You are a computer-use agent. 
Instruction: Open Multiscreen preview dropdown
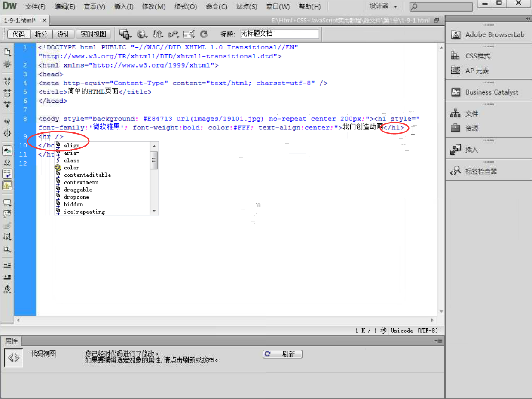click(125, 34)
